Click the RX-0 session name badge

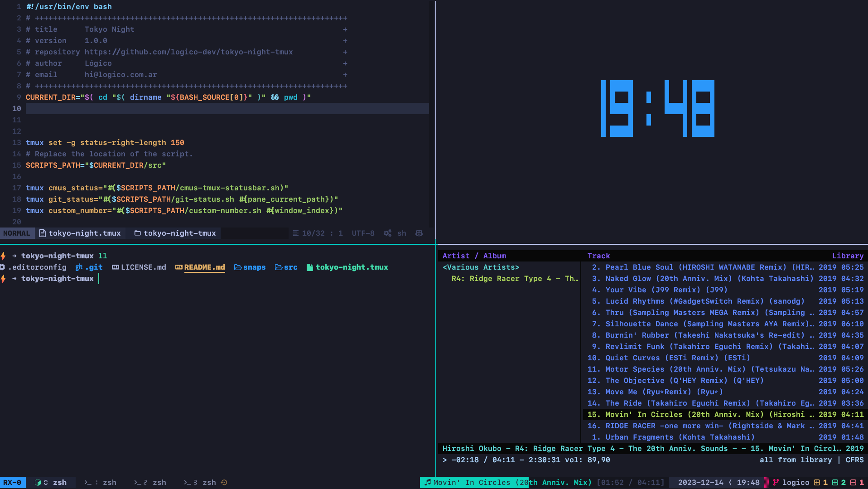(13, 483)
